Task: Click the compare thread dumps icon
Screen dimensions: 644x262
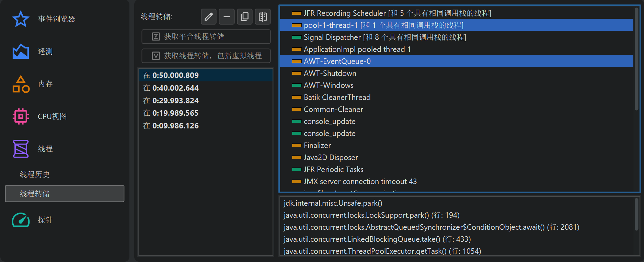Action: tap(263, 16)
